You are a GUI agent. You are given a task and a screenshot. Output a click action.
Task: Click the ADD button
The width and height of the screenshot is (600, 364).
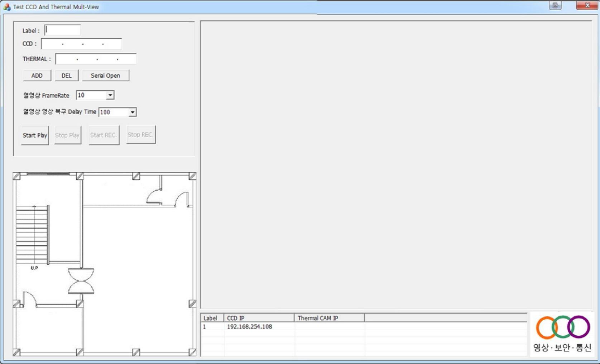tap(37, 76)
